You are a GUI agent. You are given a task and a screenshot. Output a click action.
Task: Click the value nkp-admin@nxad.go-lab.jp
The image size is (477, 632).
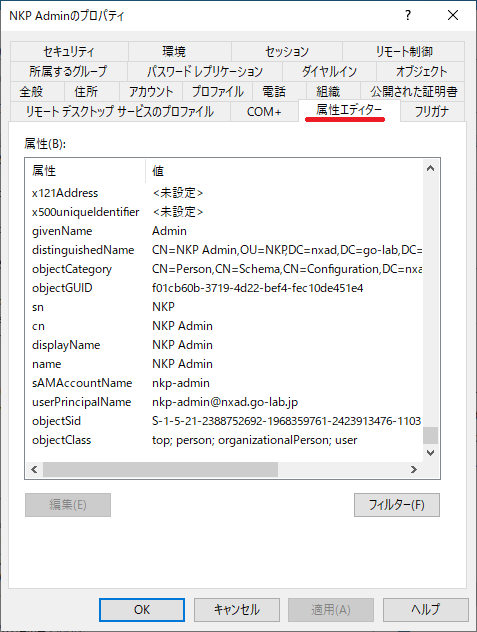(x=225, y=402)
